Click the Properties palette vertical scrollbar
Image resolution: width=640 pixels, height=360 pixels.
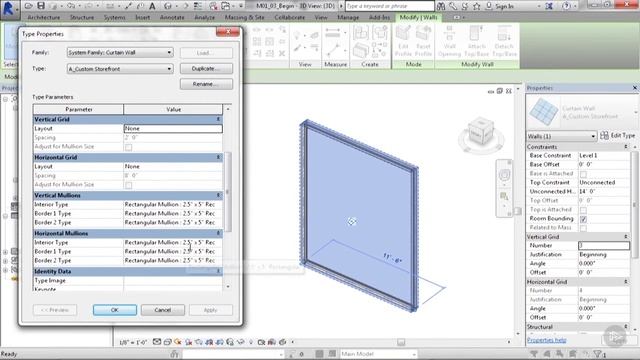(635, 204)
